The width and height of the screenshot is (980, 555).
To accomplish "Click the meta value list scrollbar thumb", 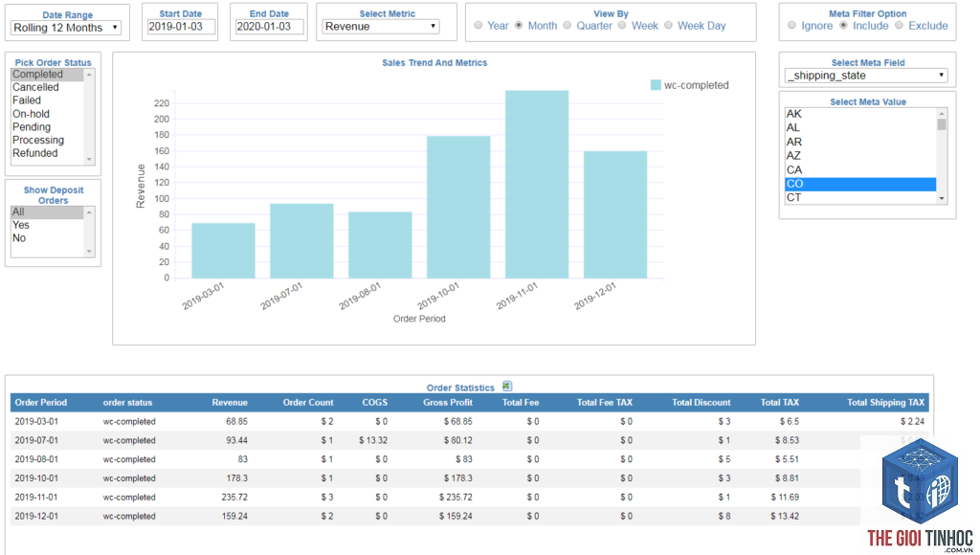I will click(x=942, y=123).
